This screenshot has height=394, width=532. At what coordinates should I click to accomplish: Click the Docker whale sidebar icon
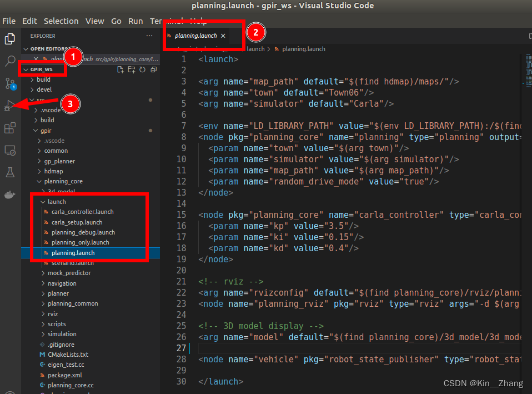(x=10, y=194)
